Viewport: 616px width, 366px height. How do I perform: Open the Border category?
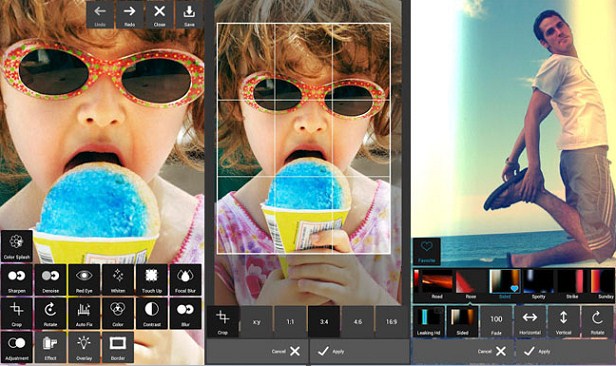117,347
